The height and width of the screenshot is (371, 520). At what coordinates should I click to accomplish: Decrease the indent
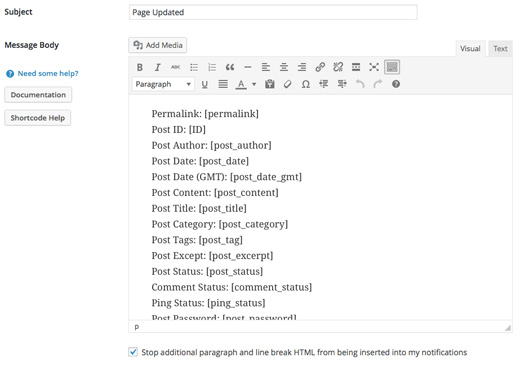pos(324,84)
